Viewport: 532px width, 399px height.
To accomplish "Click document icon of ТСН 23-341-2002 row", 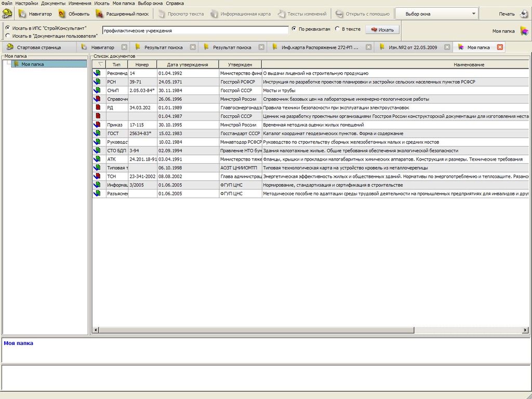I will point(97,176).
